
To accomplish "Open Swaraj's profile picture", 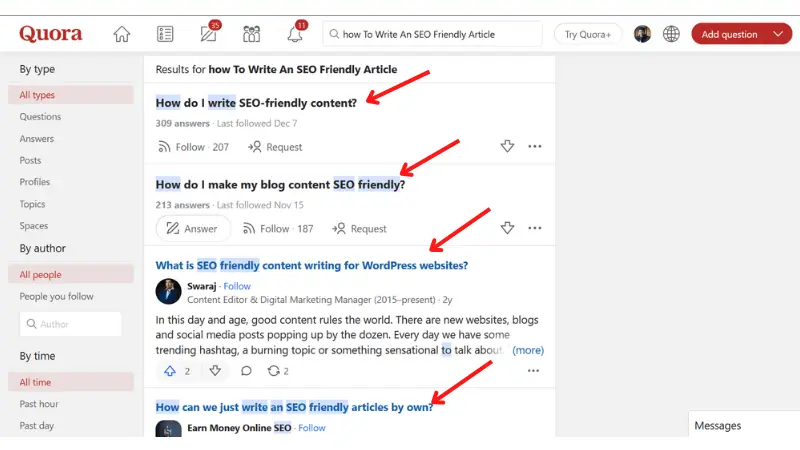I will 168,291.
